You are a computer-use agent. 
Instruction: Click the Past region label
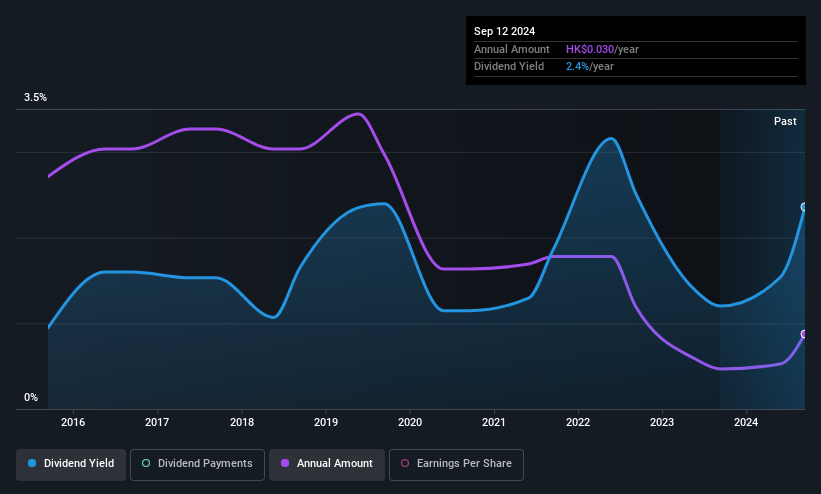pyautogui.click(x=785, y=122)
